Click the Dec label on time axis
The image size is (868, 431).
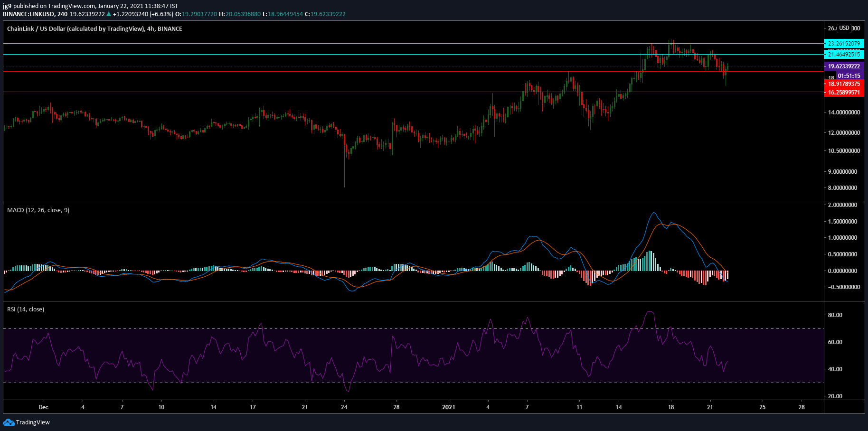tap(44, 407)
